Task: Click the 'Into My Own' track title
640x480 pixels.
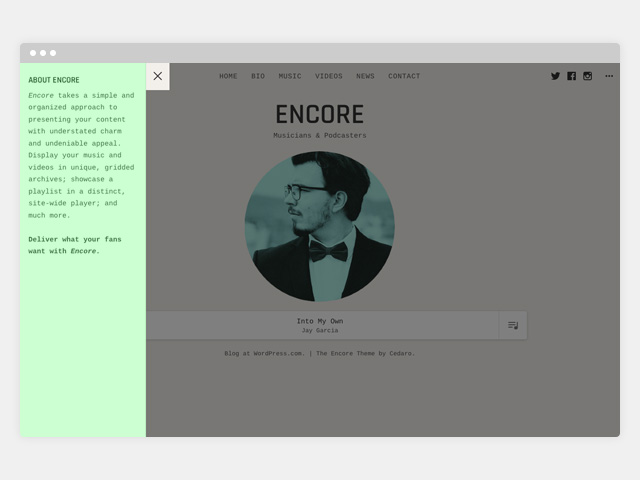Action: (320, 321)
